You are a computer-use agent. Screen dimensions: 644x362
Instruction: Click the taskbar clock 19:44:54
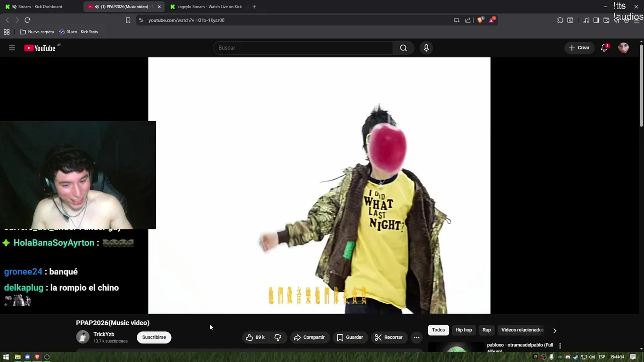tap(617, 357)
